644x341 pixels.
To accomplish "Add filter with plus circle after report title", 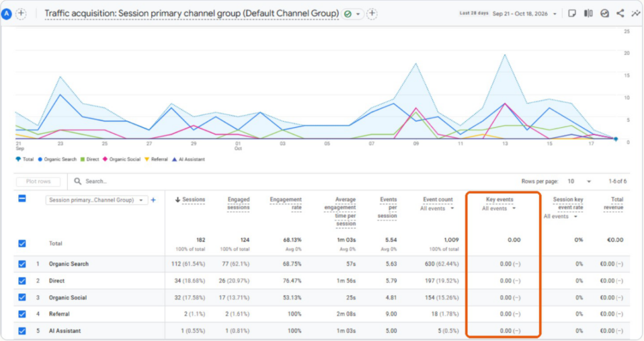I will (x=372, y=14).
